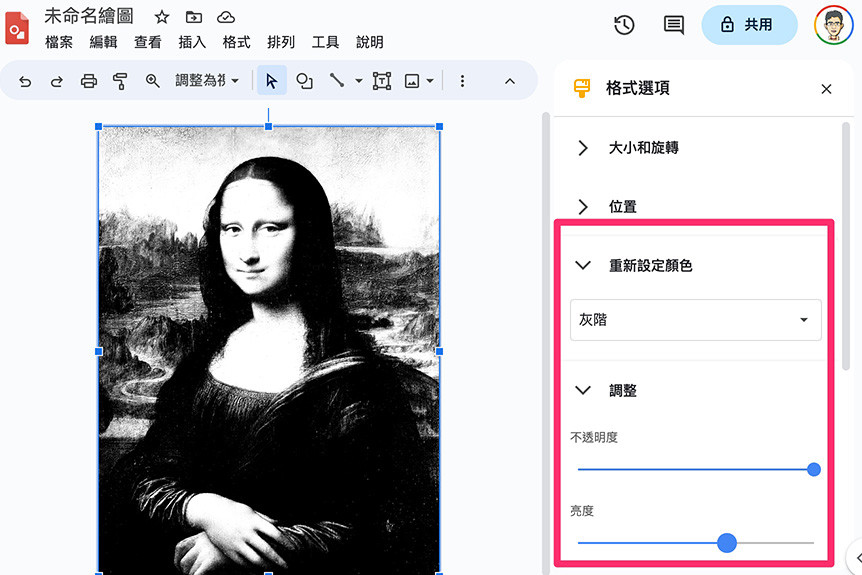Screen dimensions: 862x575
Task: Open the 排列 menu
Action: [281, 42]
